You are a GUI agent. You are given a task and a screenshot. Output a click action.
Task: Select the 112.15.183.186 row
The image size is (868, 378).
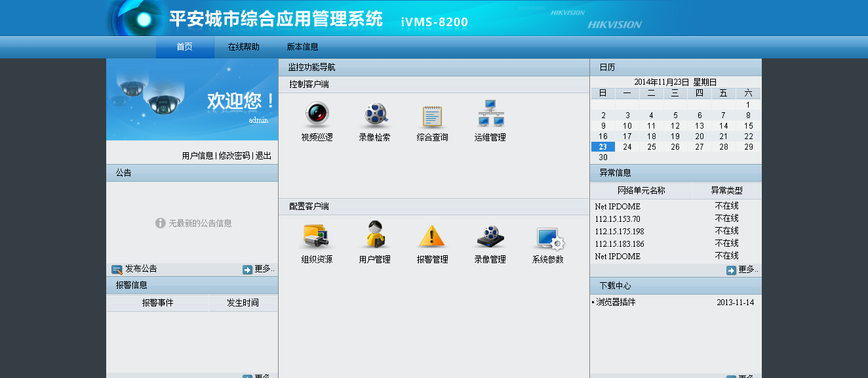[676, 244]
